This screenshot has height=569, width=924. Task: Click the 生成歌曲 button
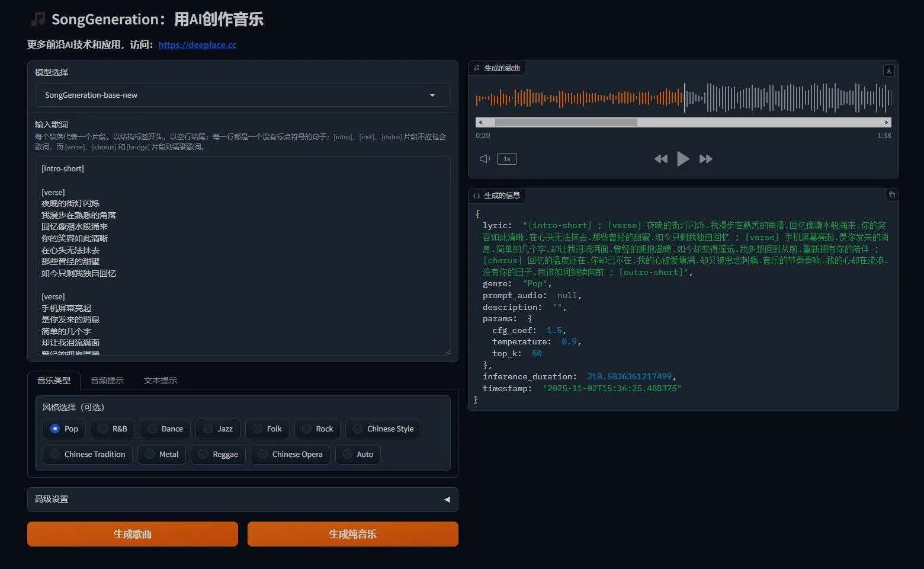(133, 534)
